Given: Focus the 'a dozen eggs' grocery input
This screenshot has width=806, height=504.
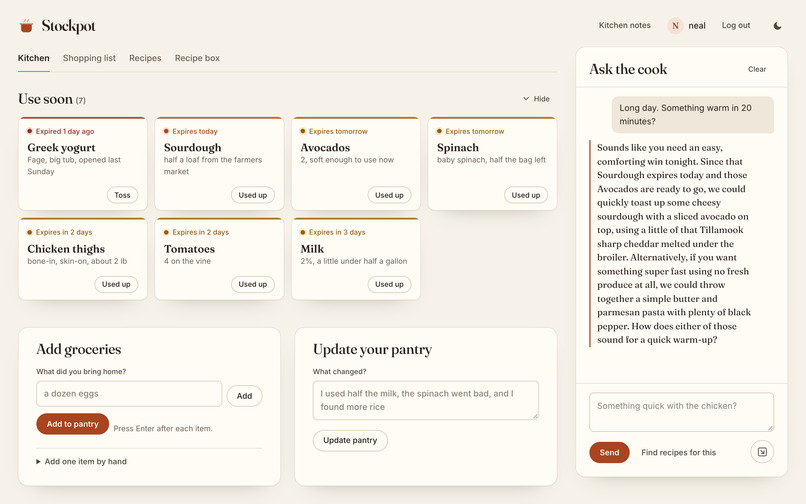Looking at the screenshot, I should click(x=129, y=393).
